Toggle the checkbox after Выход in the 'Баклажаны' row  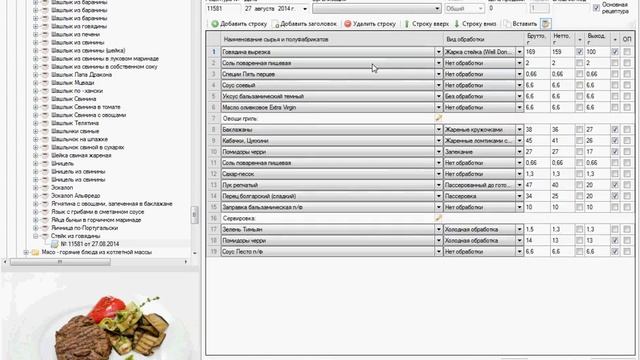(x=615, y=129)
